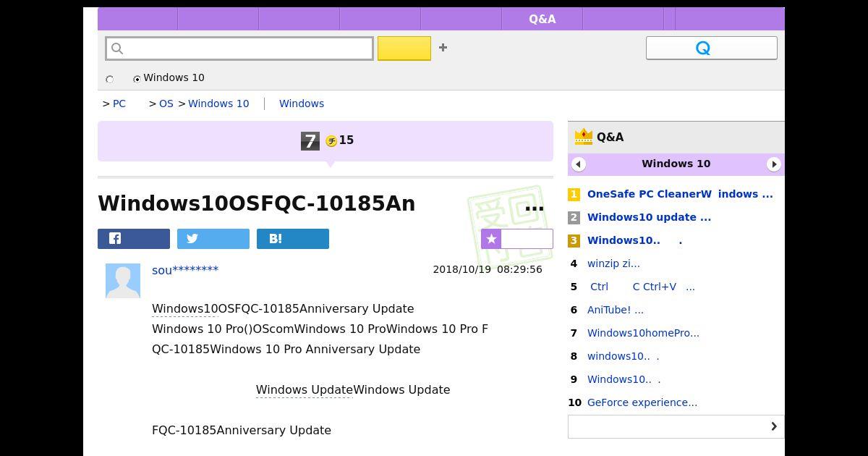Screen dimensions: 868x456
Task: Open the OS breadcrumb link
Action: pyautogui.click(x=166, y=104)
